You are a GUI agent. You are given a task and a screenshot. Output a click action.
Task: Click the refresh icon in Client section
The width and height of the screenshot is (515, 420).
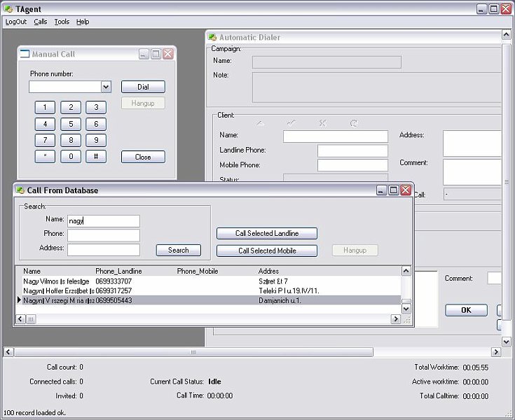(x=354, y=123)
